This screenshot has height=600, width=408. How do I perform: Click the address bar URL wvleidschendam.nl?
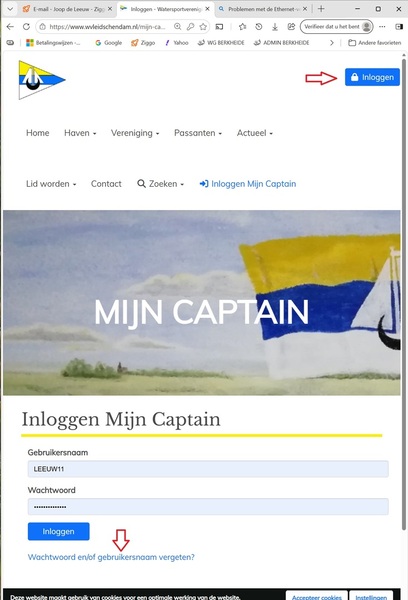[107, 26]
